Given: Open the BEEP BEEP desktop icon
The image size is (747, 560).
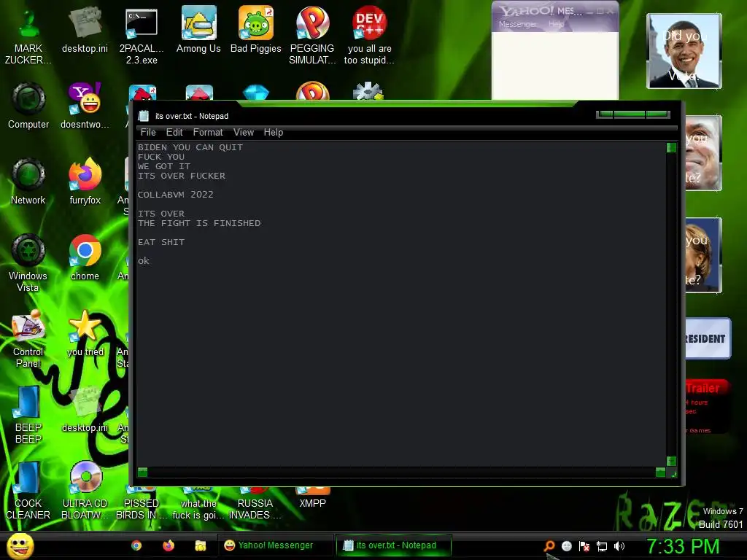Looking at the screenshot, I should tap(28, 415).
